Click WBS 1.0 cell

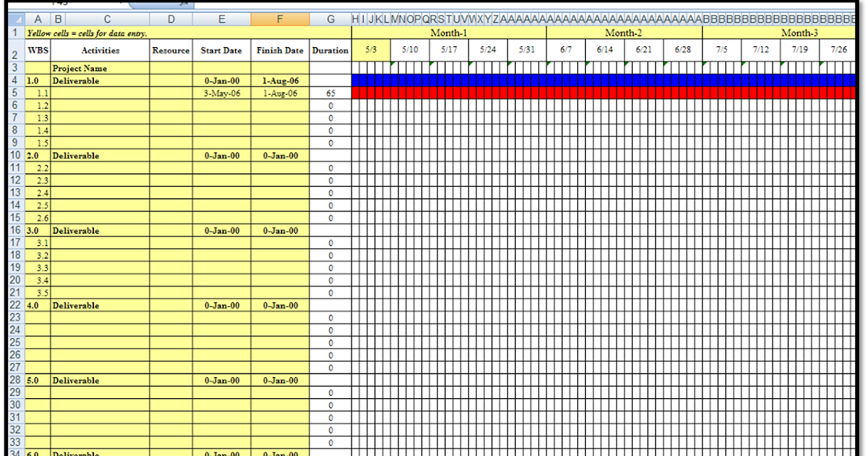(38, 81)
